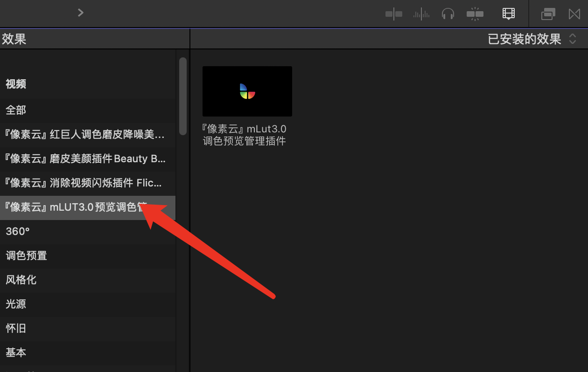Viewport: 588px width, 372px height.
Task: Toggle audio skimming waveform icon
Action: (421, 14)
